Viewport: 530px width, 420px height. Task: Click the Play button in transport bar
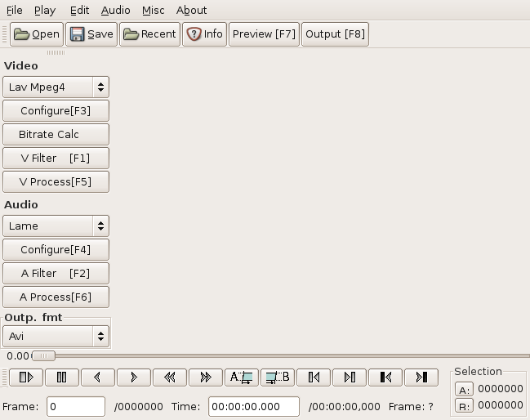point(26,377)
